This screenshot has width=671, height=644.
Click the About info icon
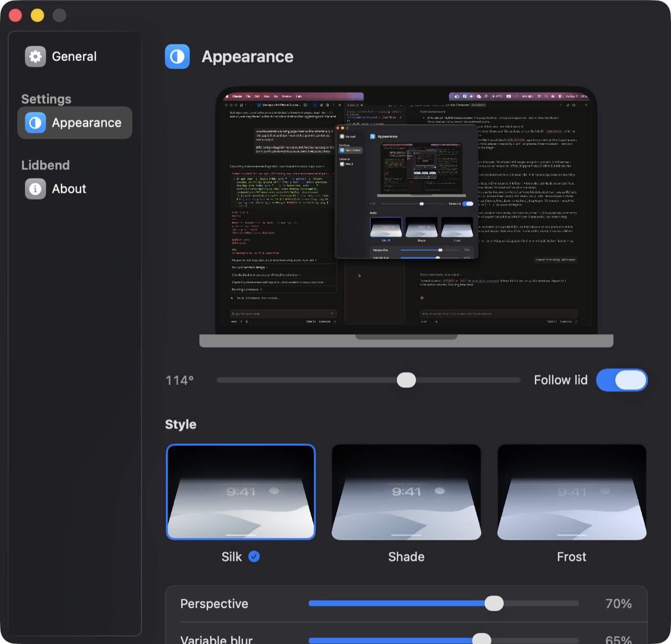[x=35, y=189]
